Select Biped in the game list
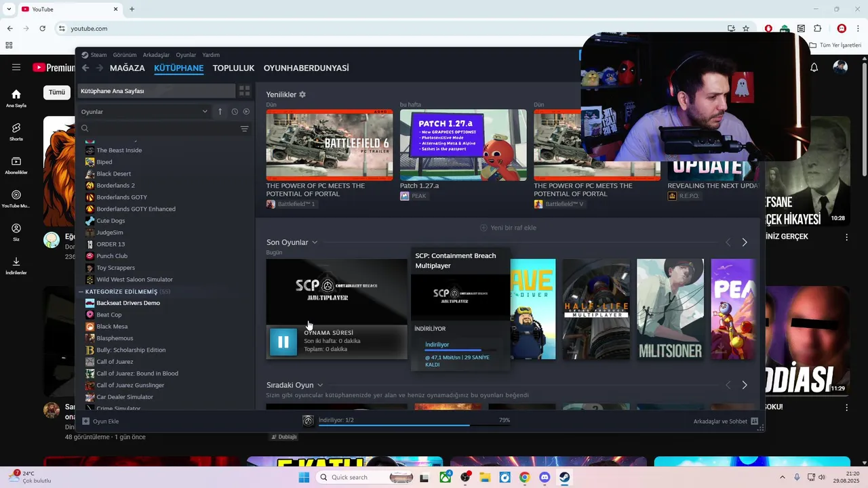 click(104, 162)
